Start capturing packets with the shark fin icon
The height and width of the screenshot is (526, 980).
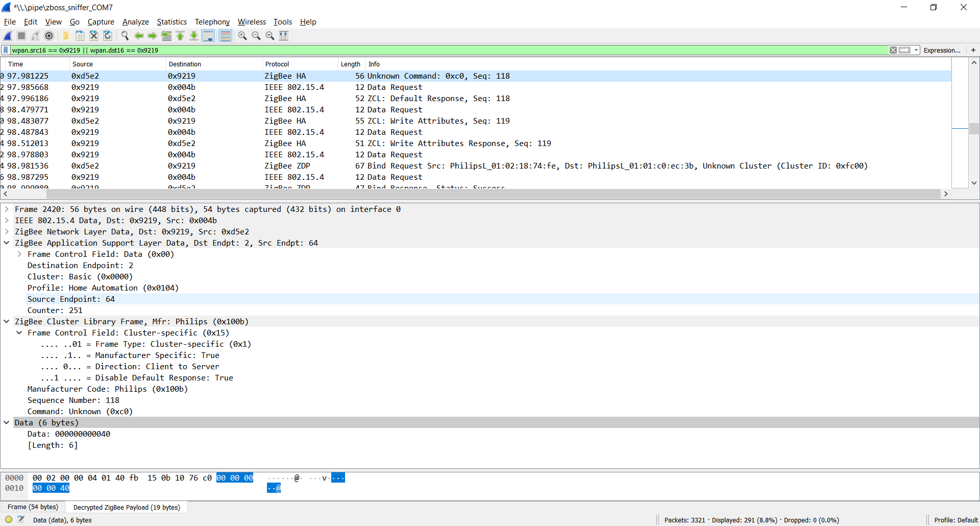pos(8,36)
